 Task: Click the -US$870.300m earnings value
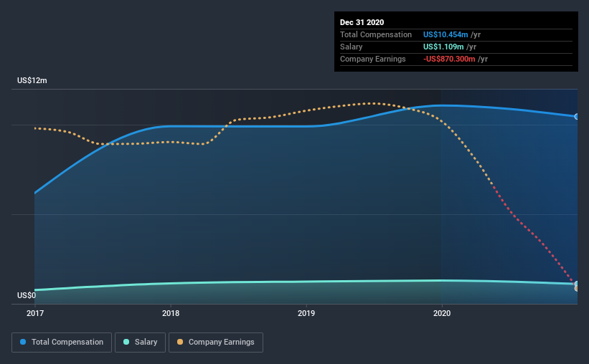[x=449, y=59]
